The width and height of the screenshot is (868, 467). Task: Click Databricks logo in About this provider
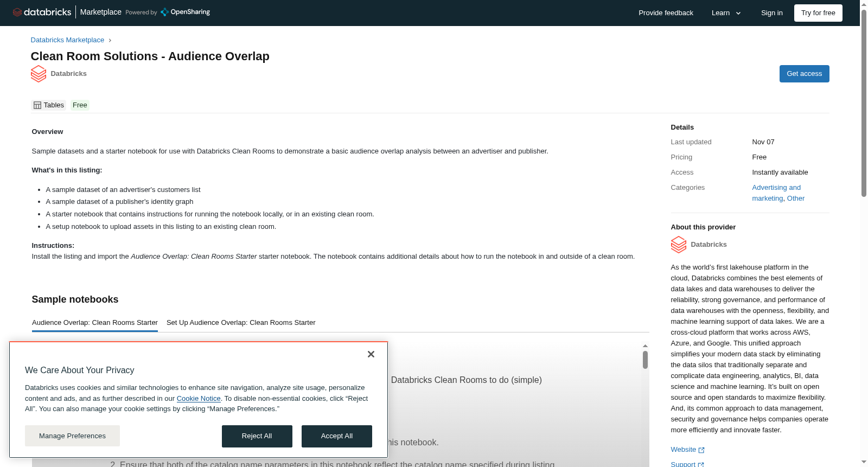point(679,245)
